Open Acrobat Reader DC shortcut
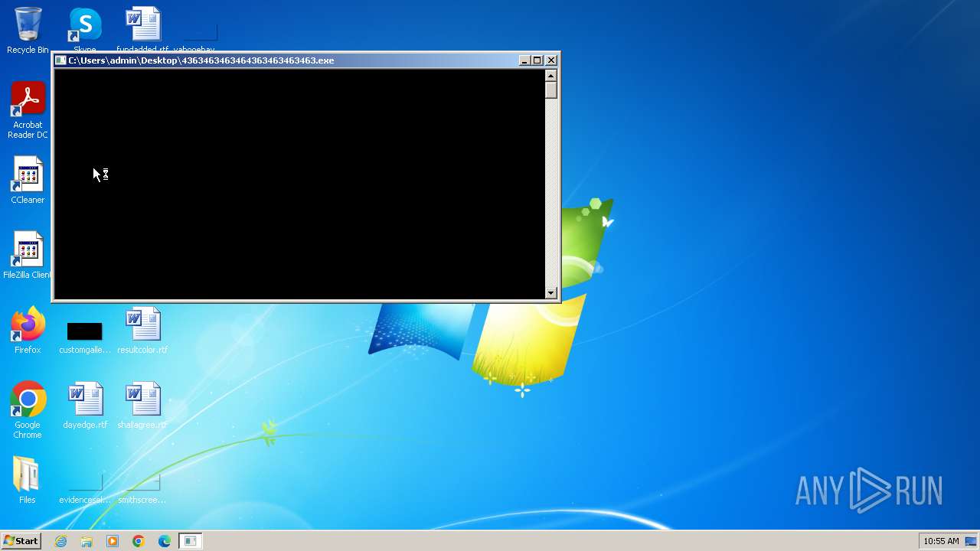The image size is (980, 551). (28, 110)
